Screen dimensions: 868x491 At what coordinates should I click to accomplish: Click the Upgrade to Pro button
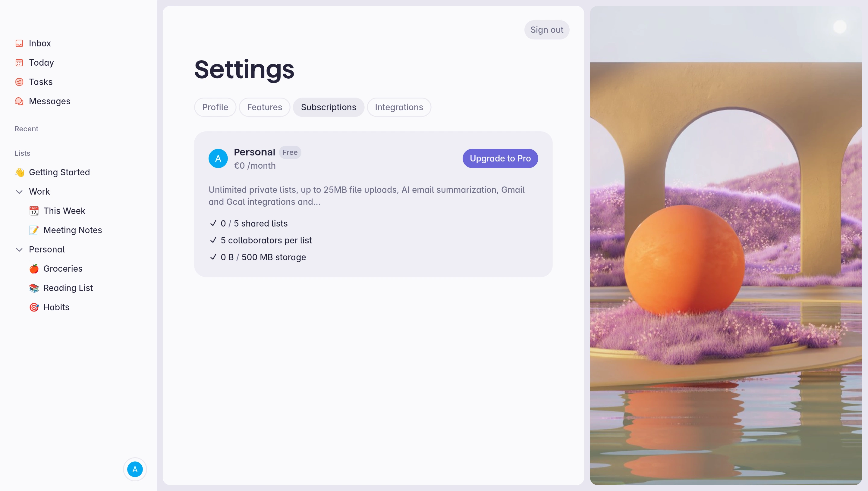(x=500, y=158)
